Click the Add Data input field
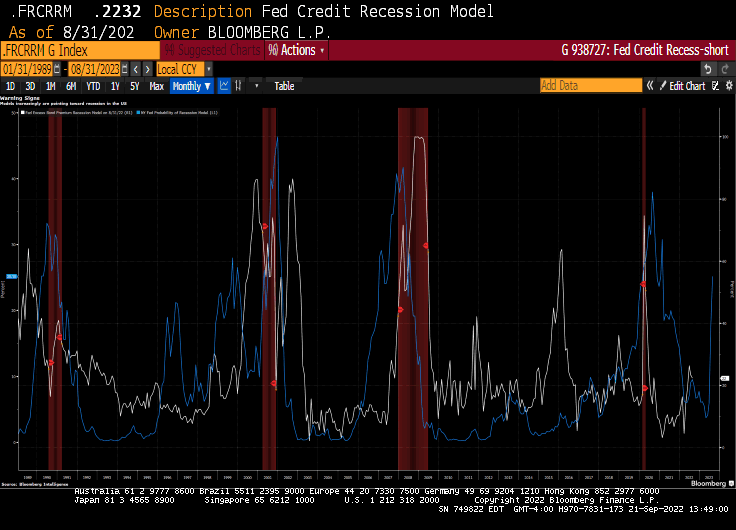Image resolution: width=736 pixels, height=530 pixels. tap(590, 86)
